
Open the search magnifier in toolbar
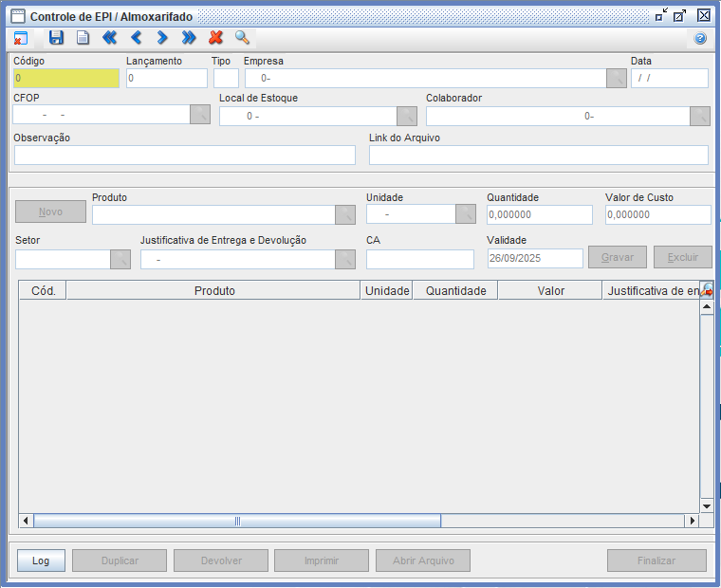click(x=242, y=38)
